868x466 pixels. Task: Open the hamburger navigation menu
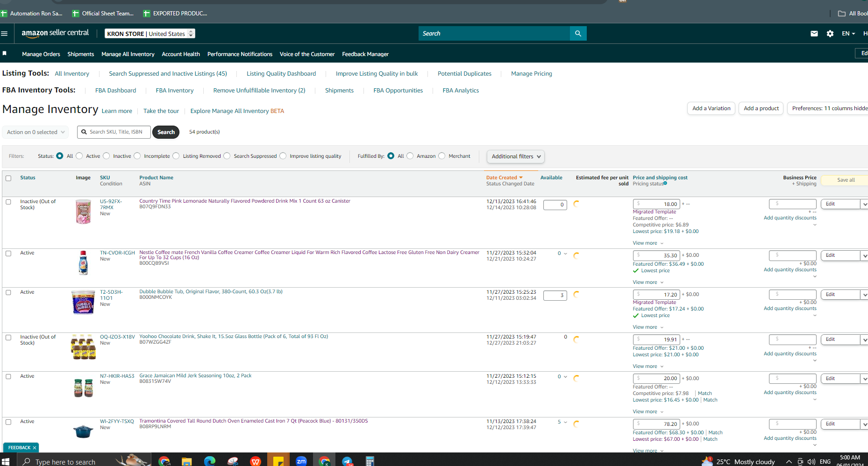click(x=5, y=34)
